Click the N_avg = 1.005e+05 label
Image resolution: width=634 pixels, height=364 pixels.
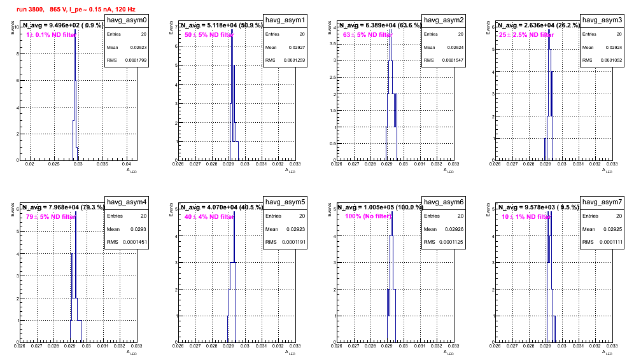click(x=380, y=207)
